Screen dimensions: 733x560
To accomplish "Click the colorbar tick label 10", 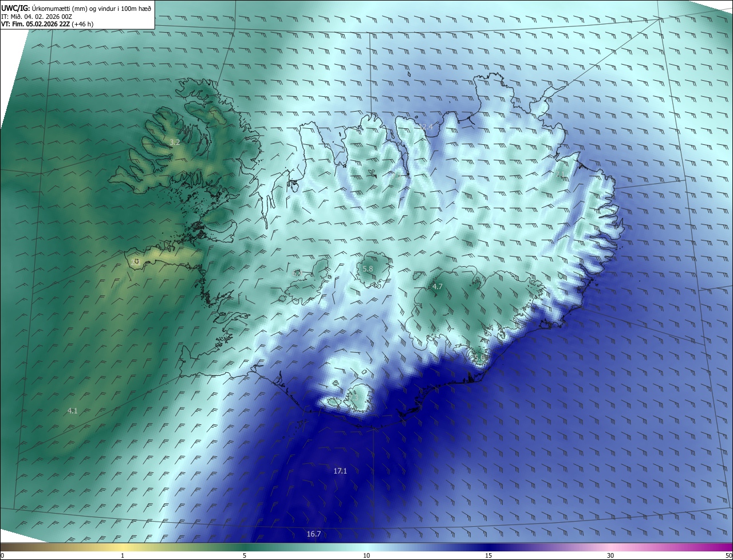I will click(x=366, y=555).
